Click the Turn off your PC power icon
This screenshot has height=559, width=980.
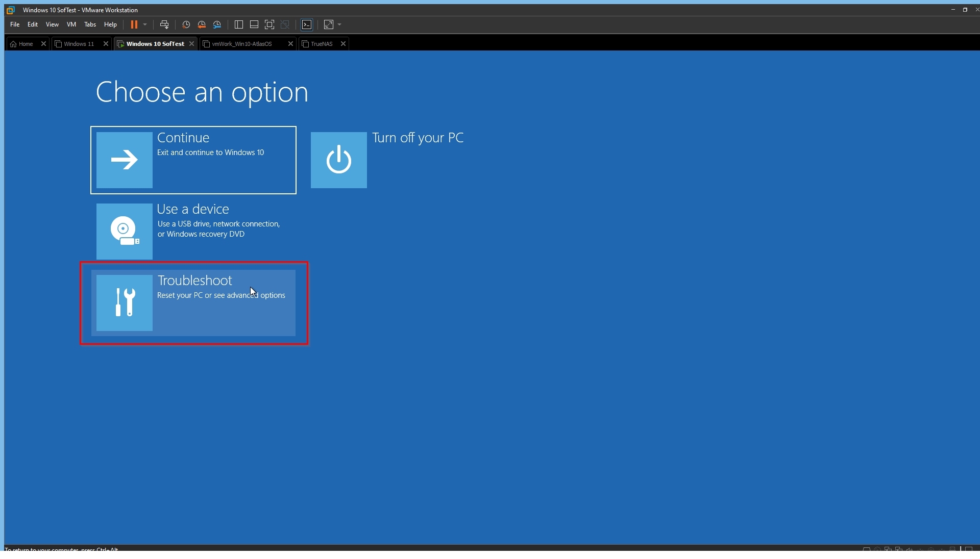(339, 160)
